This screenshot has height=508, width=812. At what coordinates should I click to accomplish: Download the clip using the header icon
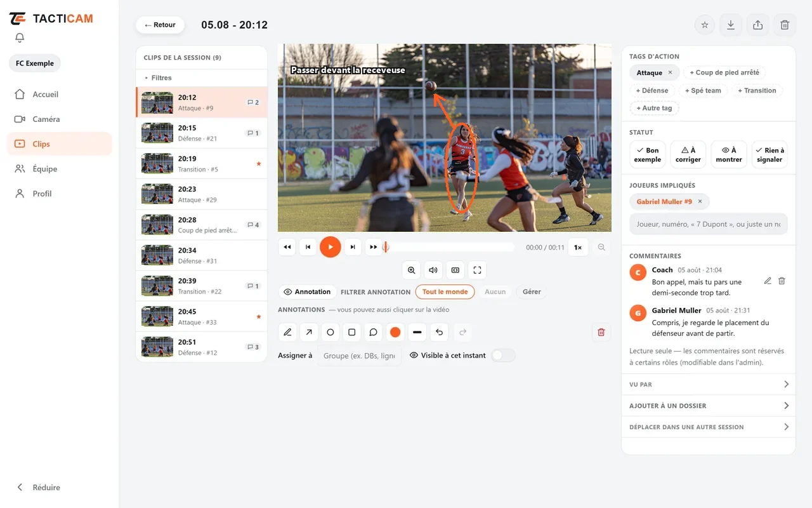click(731, 25)
